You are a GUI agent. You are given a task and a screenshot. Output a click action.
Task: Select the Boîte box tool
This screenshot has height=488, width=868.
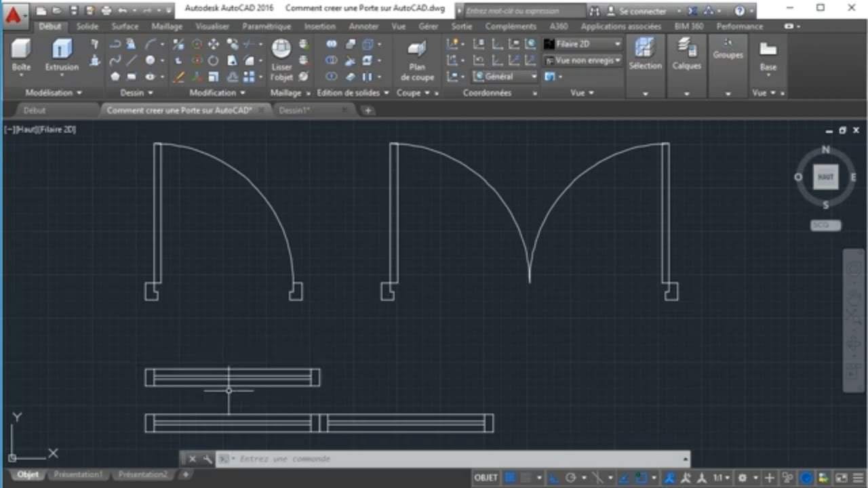pos(21,56)
